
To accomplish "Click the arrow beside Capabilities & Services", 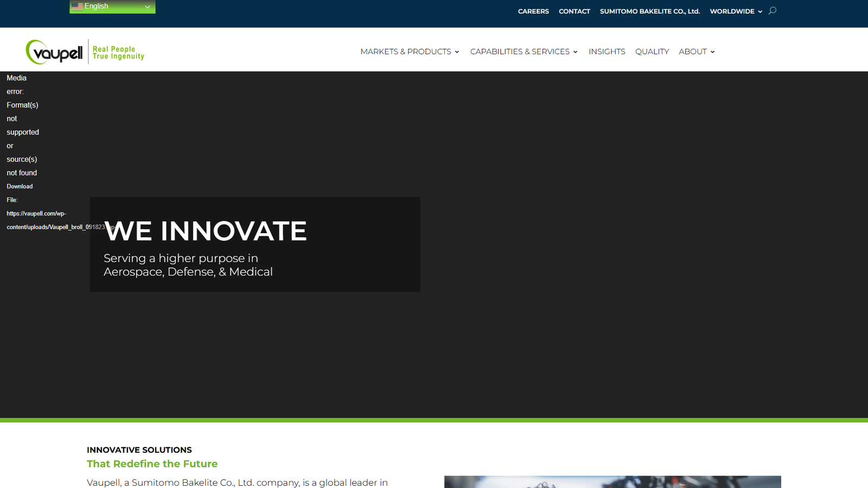I will click(x=576, y=52).
